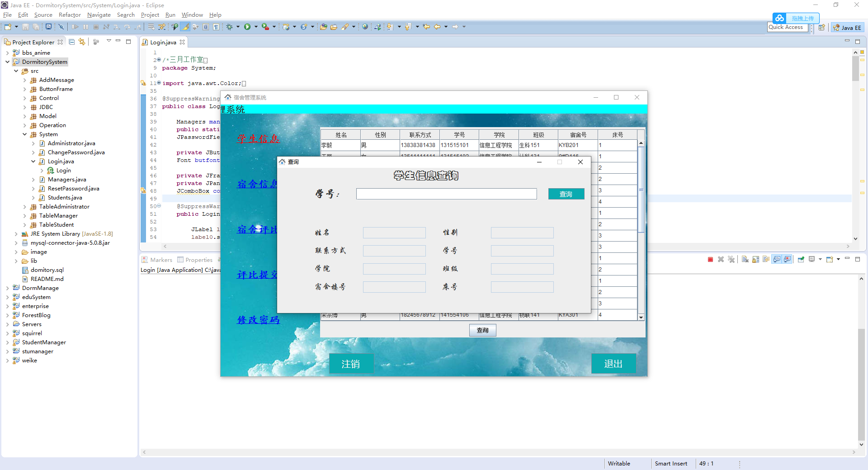Toggle Link with Editor in Project Explorer

pyautogui.click(x=82, y=42)
